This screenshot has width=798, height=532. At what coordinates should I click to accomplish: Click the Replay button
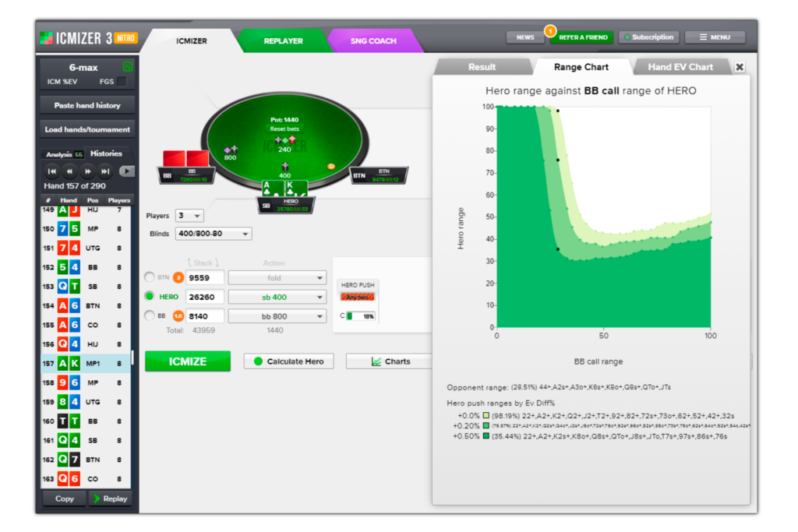point(110,499)
